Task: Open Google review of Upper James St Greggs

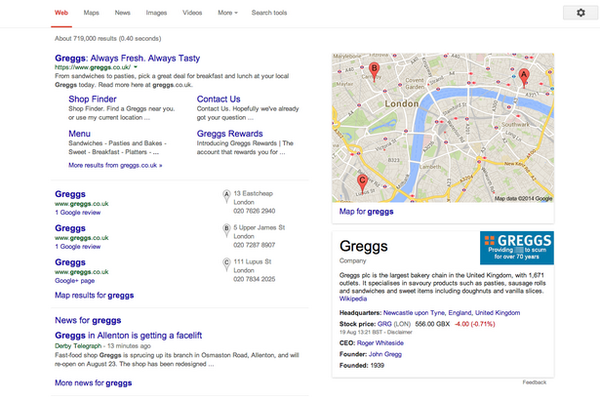Action: [78, 246]
